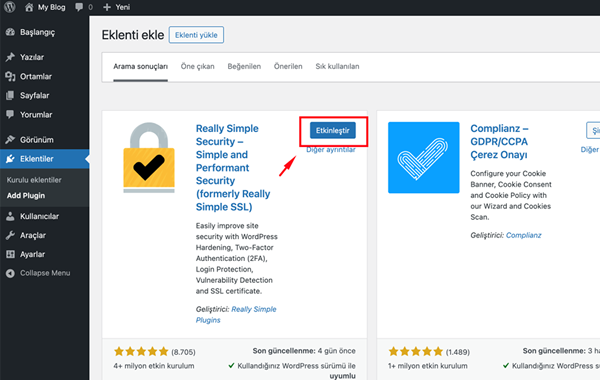Click the (8.705) rating count text

(183, 352)
